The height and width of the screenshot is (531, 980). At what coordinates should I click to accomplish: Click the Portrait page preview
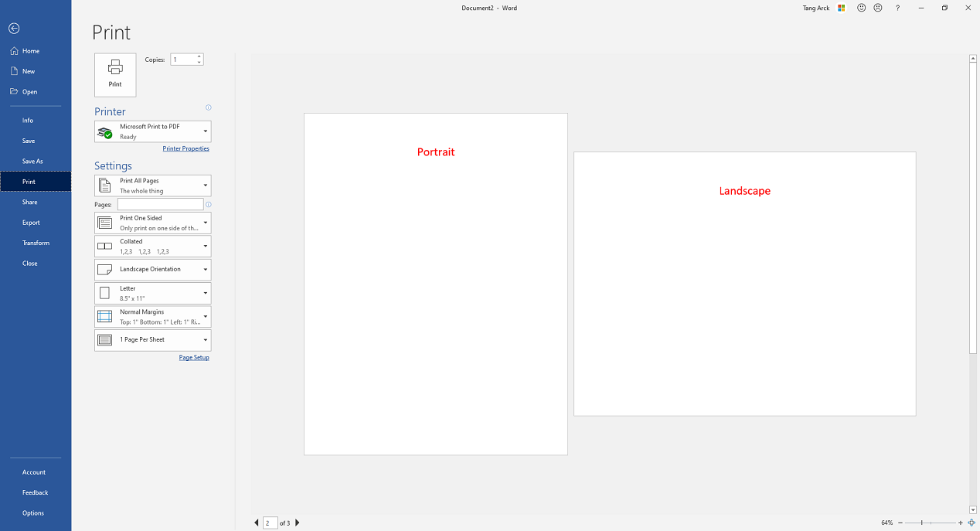[x=436, y=284]
